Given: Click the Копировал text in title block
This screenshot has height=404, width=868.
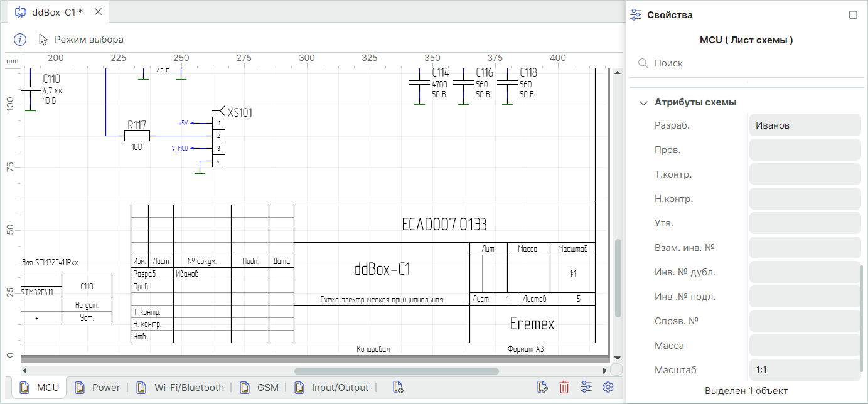Looking at the screenshot, I should (373, 349).
